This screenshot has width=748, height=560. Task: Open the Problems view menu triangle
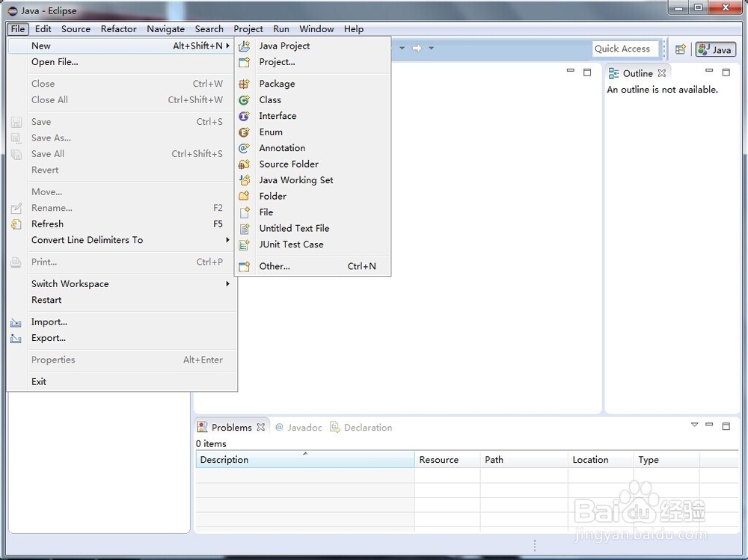(x=695, y=425)
